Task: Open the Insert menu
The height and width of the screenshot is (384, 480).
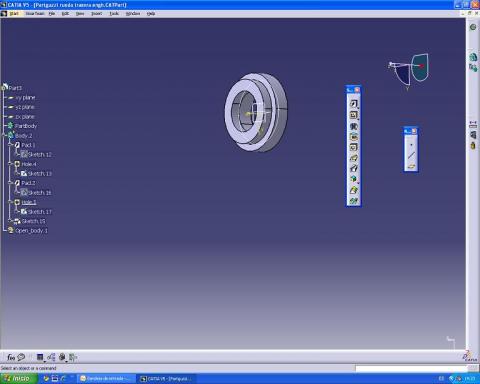Action: pyautogui.click(x=96, y=14)
